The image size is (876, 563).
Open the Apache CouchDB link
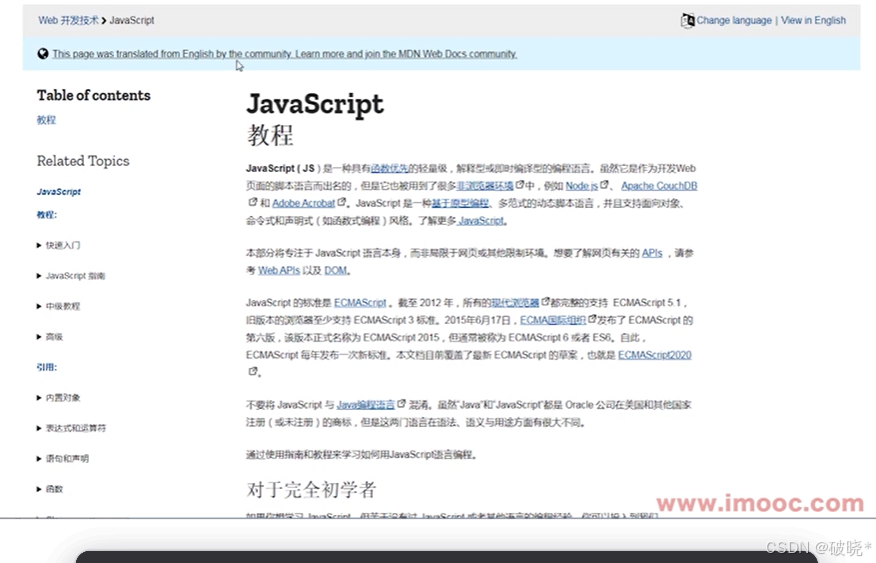(x=659, y=185)
